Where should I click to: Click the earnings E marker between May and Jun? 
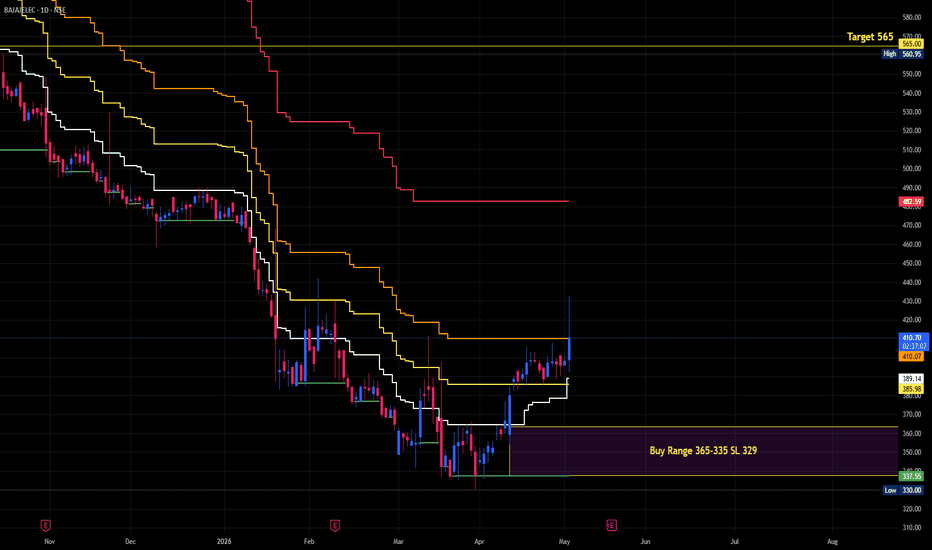(x=611, y=525)
